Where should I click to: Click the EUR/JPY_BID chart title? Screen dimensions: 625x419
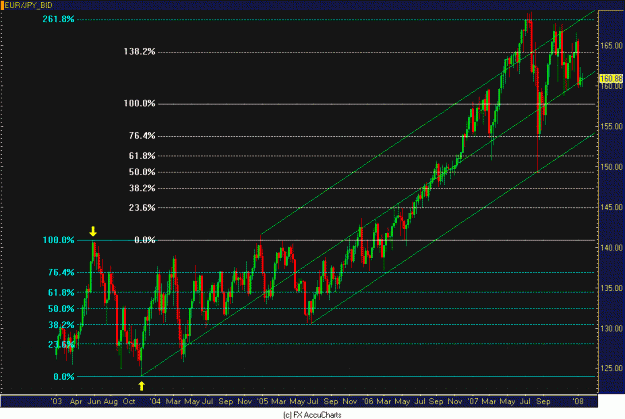tap(29, 5)
